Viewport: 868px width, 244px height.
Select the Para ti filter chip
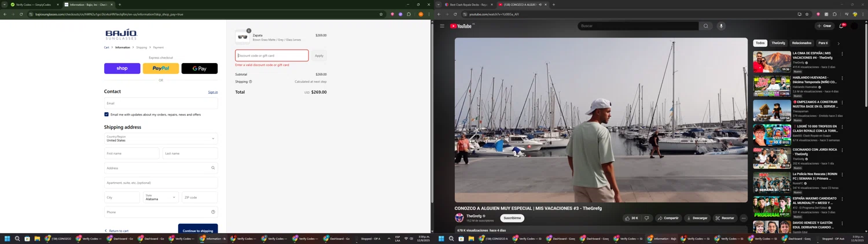coord(823,43)
